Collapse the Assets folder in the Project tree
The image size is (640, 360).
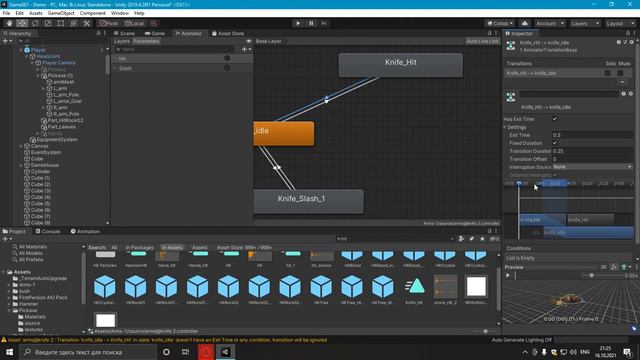pos(4,272)
